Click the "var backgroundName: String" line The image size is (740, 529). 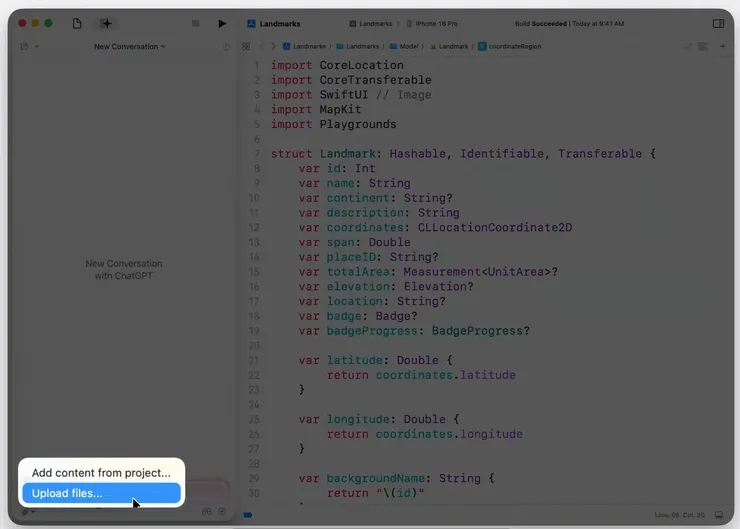click(x=396, y=479)
